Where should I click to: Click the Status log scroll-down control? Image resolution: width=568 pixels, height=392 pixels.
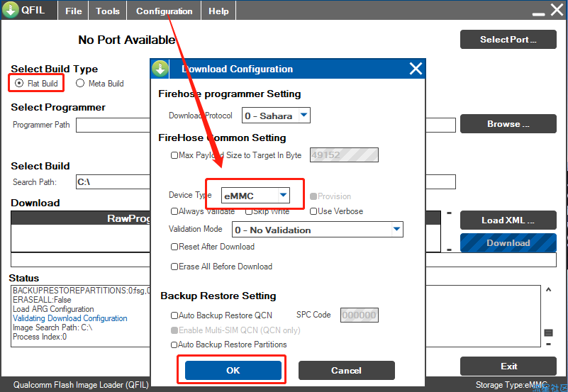[548, 344]
